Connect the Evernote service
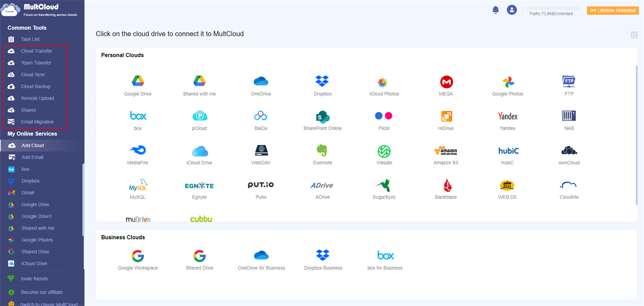Viewport: 644px width, 306px height. tap(323, 151)
